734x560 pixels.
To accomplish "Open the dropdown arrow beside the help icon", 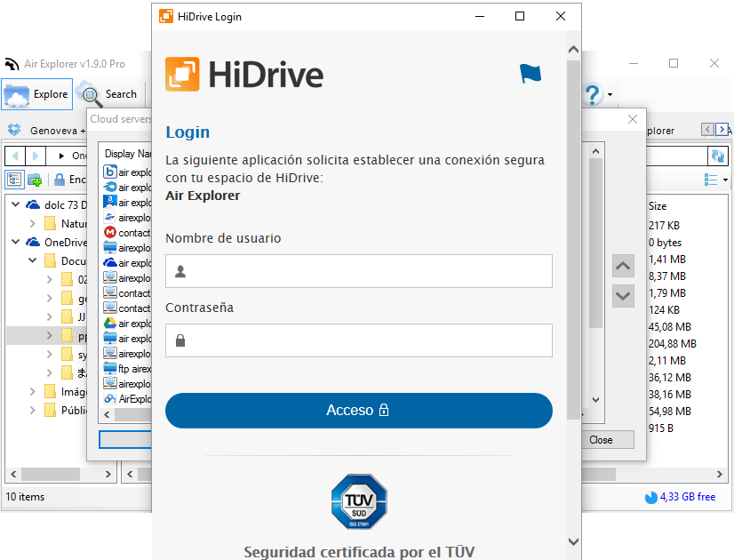I will coord(610,94).
